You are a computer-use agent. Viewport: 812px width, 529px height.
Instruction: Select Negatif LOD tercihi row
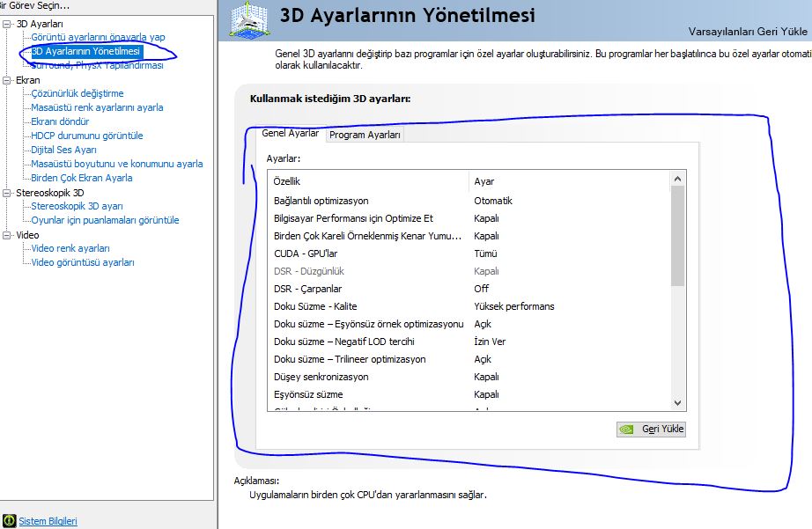(469, 342)
